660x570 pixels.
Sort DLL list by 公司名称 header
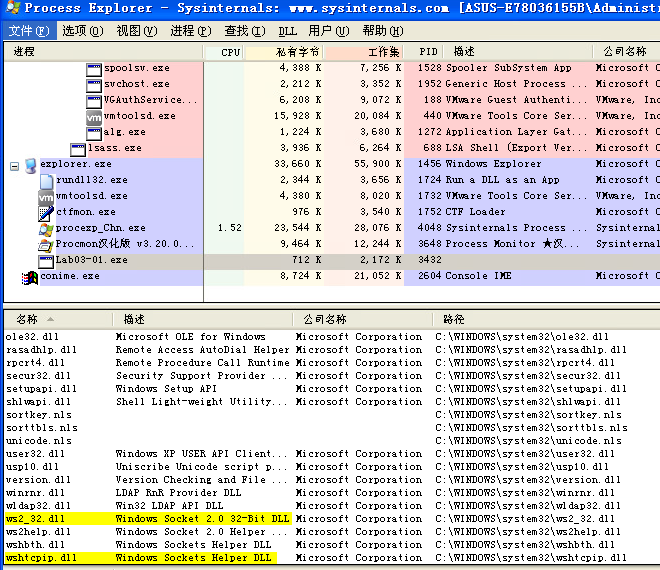[x=362, y=320]
